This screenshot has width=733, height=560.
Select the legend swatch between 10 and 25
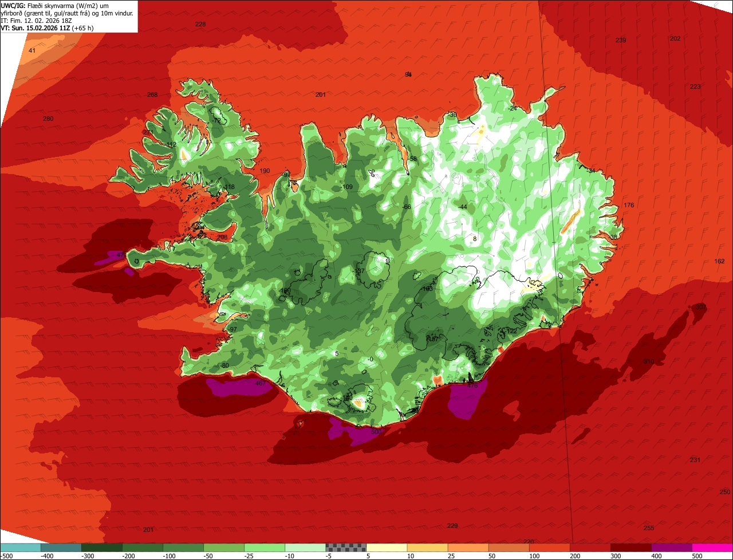click(x=427, y=547)
